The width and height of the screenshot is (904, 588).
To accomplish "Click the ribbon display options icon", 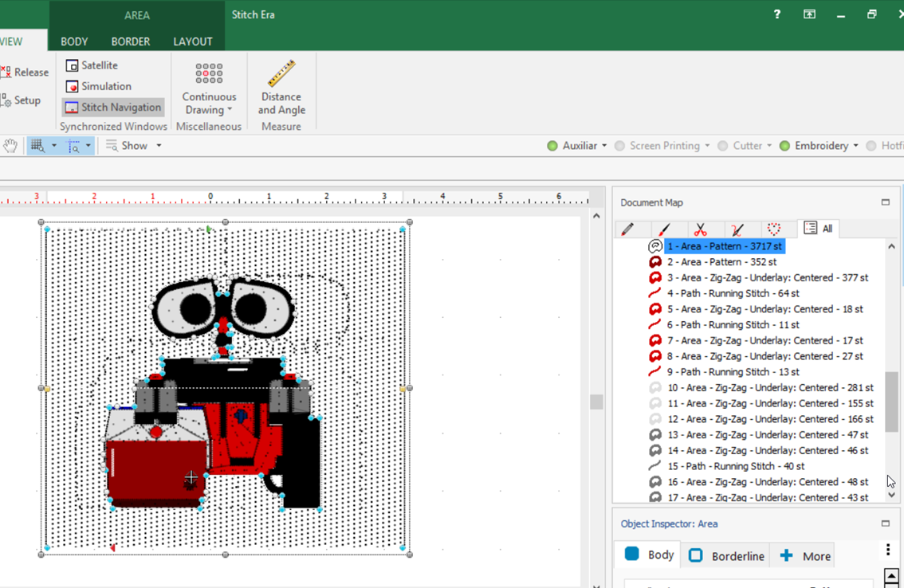I will coord(809,14).
